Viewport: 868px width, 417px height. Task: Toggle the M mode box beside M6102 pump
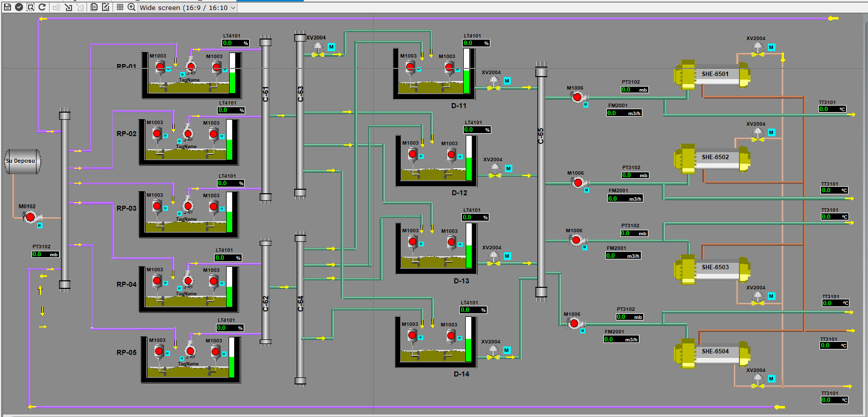40,226
